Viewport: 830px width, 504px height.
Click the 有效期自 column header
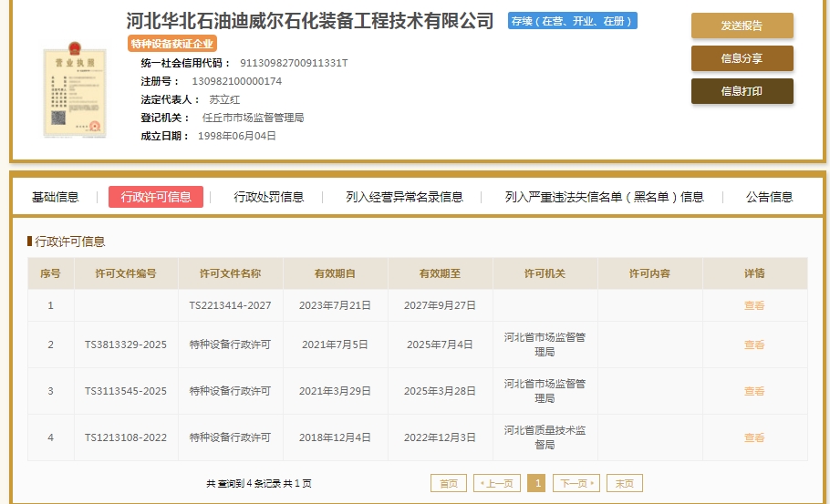pyautogui.click(x=335, y=273)
